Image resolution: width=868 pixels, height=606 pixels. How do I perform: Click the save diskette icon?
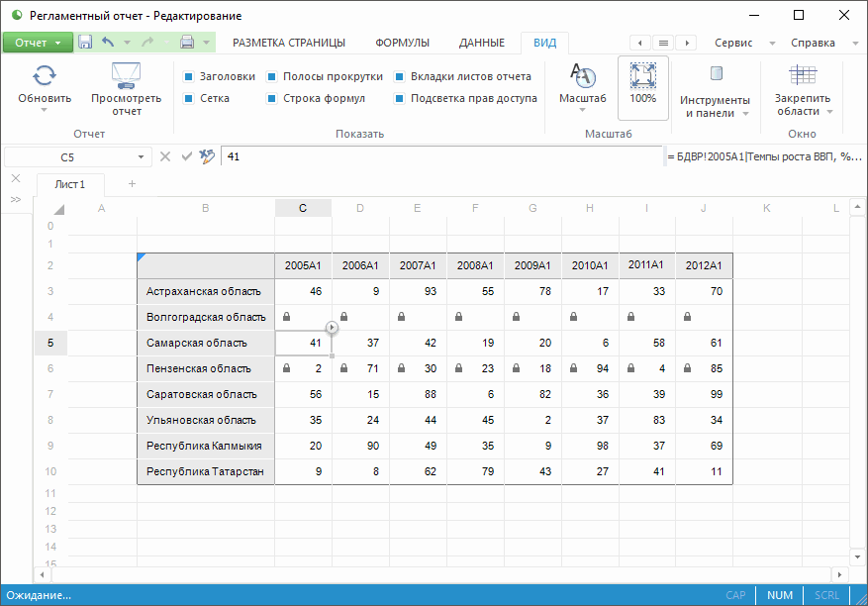pos(85,43)
